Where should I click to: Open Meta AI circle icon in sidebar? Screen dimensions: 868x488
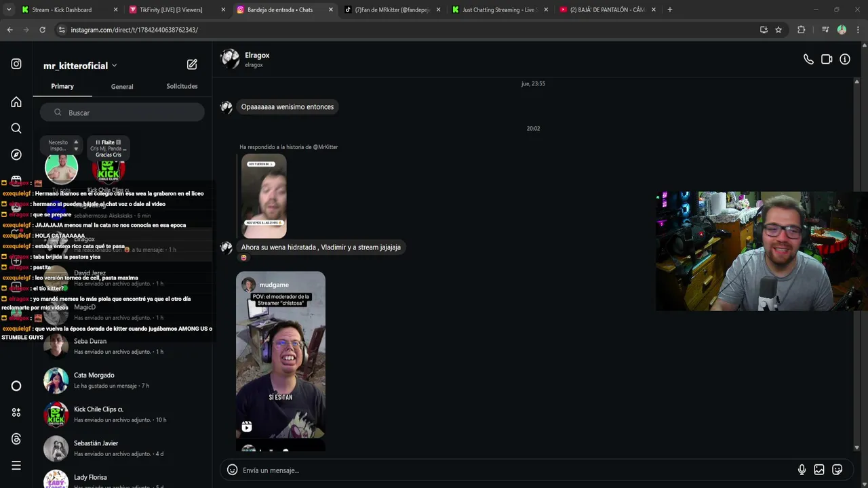click(x=16, y=386)
